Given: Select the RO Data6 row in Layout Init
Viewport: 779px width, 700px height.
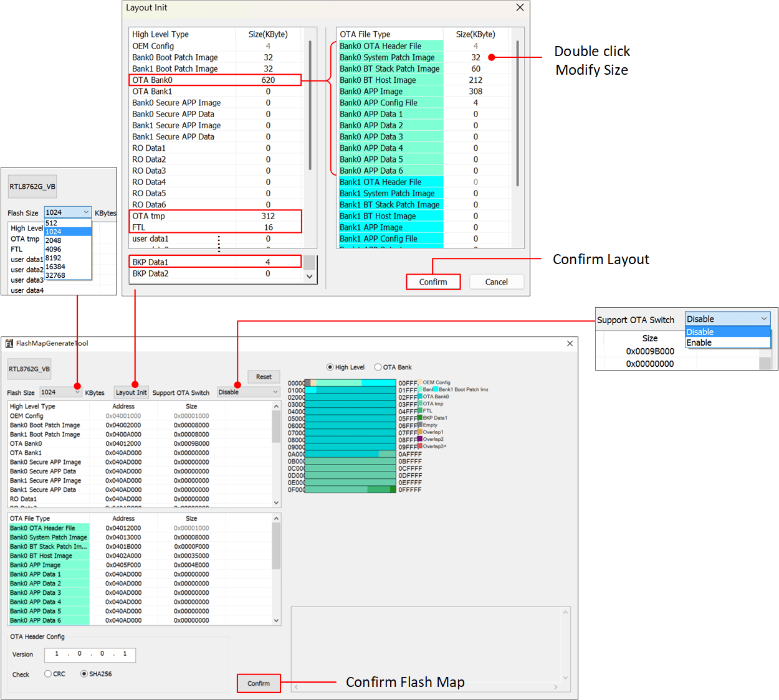Looking at the screenshot, I should click(215, 205).
